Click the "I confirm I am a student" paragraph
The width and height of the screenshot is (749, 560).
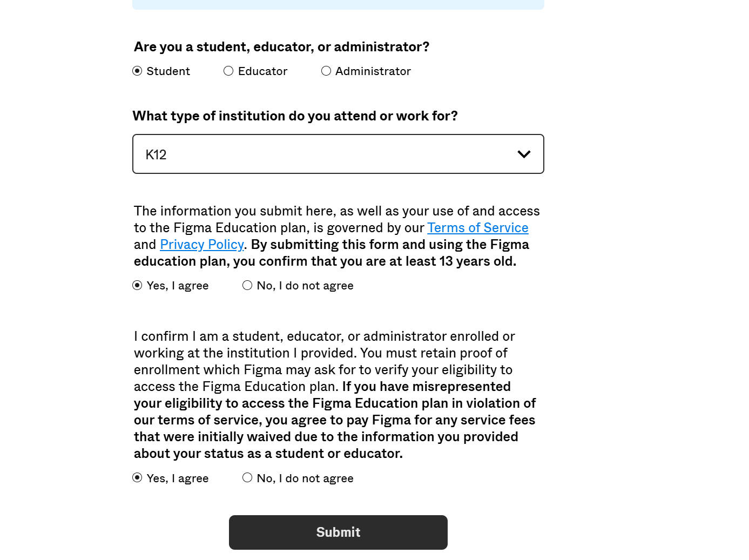point(324,336)
